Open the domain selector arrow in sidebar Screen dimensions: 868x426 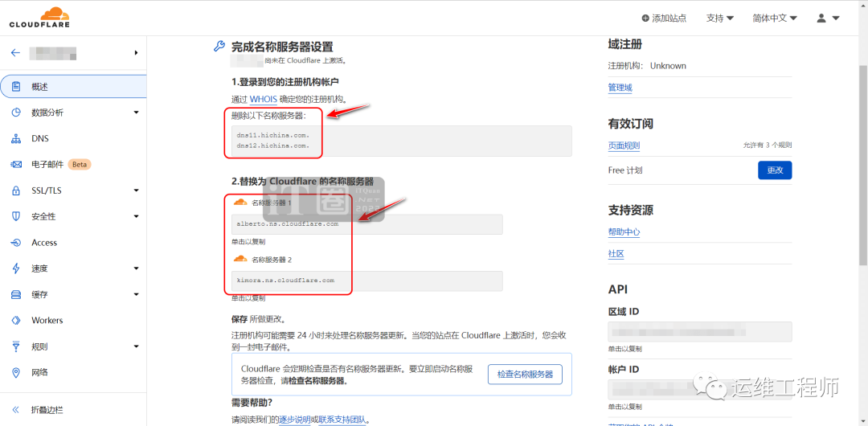tap(136, 52)
